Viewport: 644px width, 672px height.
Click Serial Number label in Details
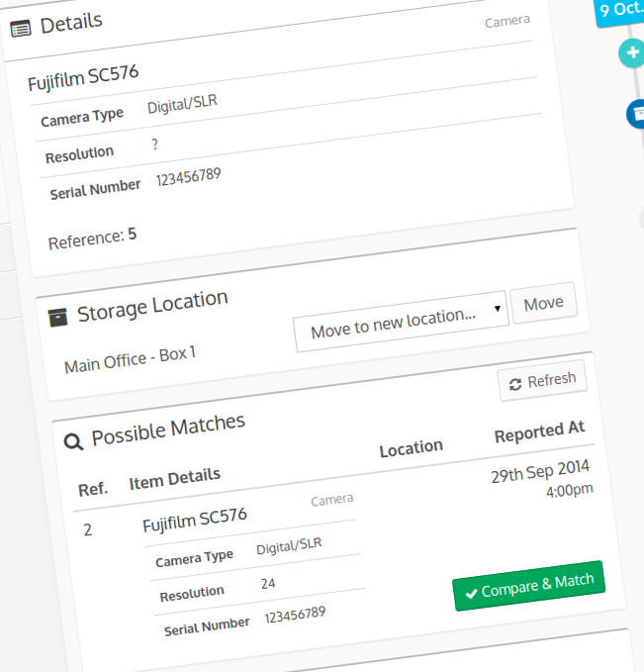(x=95, y=190)
